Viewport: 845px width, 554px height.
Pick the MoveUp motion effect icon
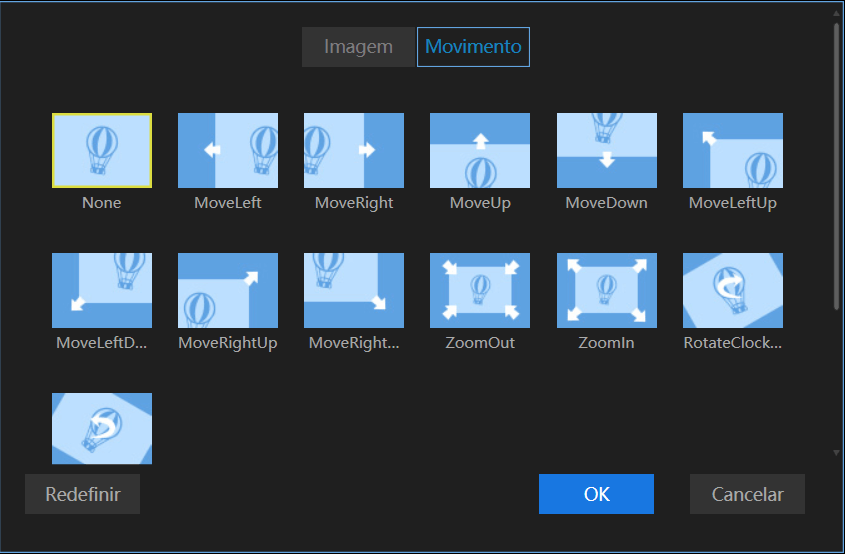[x=480, y=150]
